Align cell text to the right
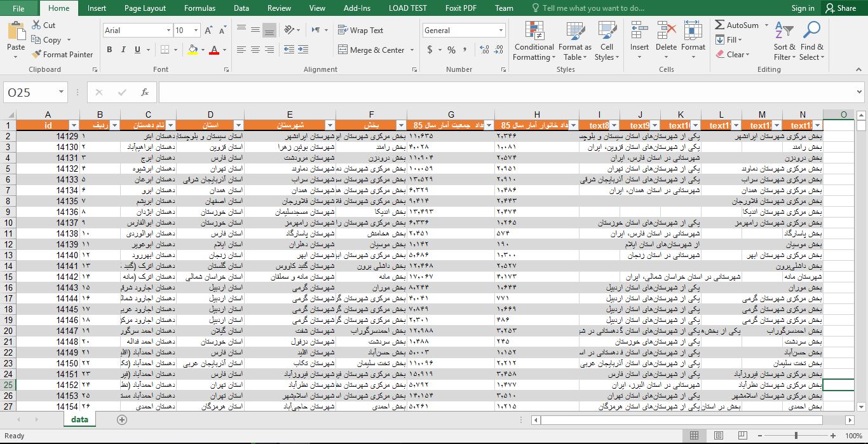This screenshot has height=444, width=868. pos(269,50)
